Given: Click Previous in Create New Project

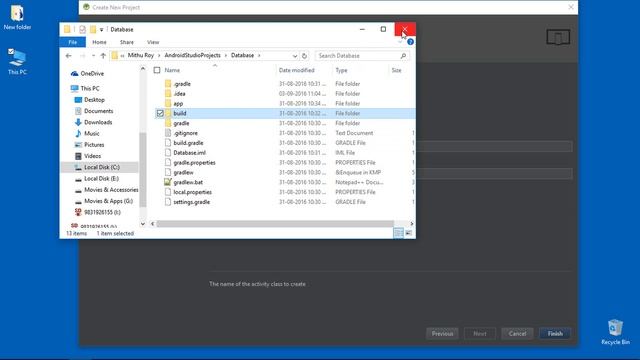Looking at the screenshot, I should [x=442, y=333].
